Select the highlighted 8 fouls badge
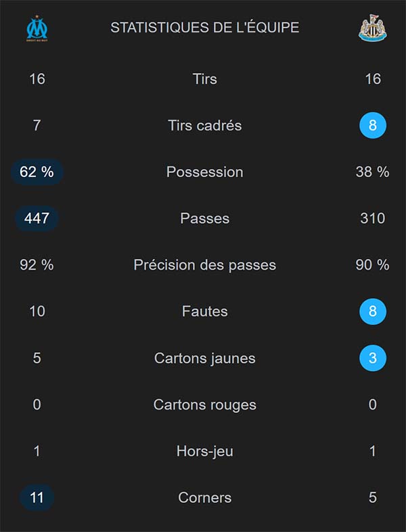The image size is (406, 532). (x=373, y=312)
